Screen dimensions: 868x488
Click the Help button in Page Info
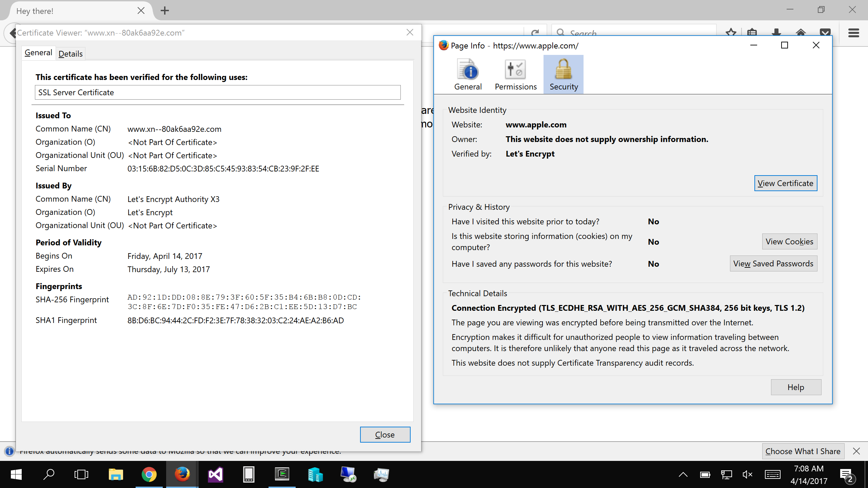click(x=796, y=387)
